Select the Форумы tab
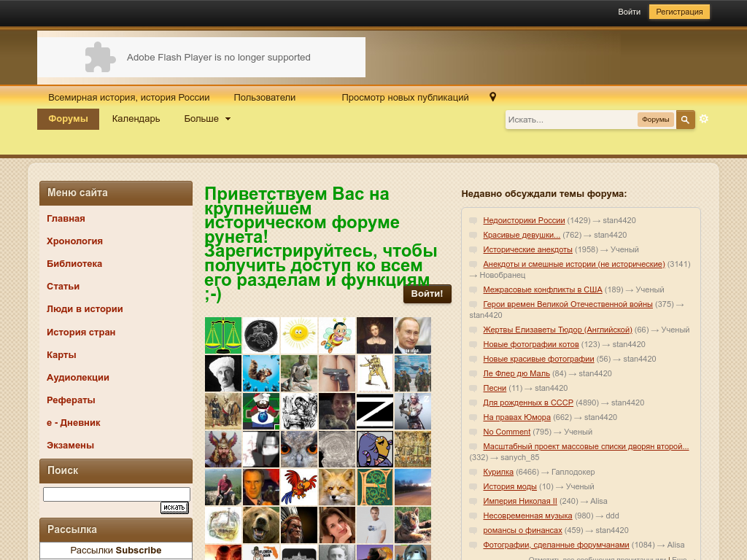Screen dimensions: 747x560 [x=68, y=119]
